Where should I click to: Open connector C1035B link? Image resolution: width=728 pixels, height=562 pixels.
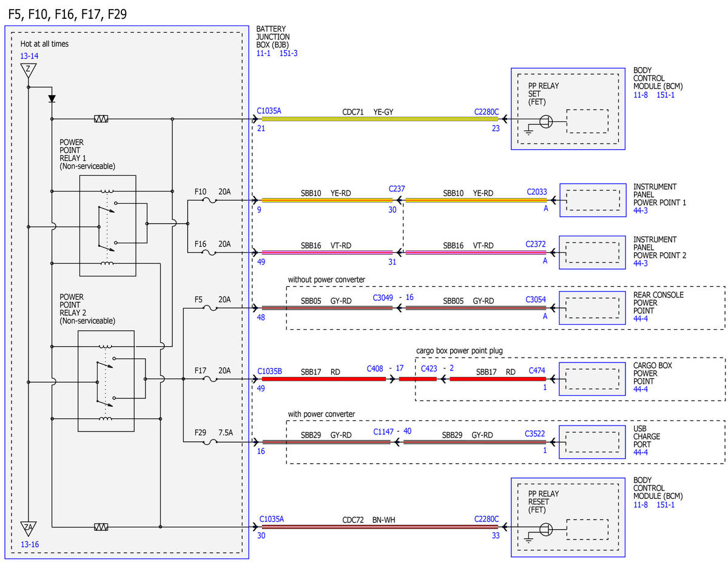[x=269, y=371]
